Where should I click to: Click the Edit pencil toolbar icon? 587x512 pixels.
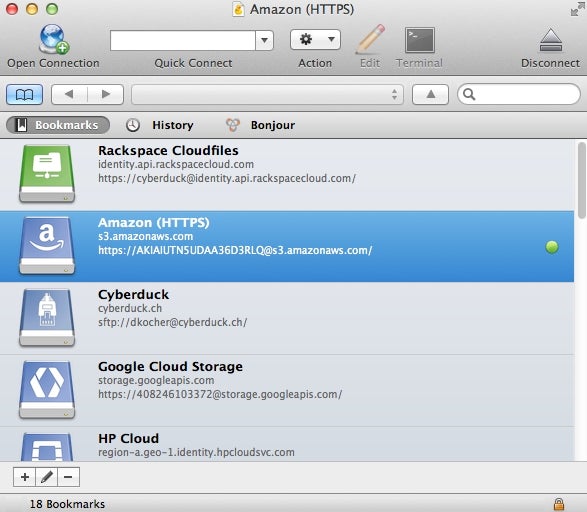370,40
